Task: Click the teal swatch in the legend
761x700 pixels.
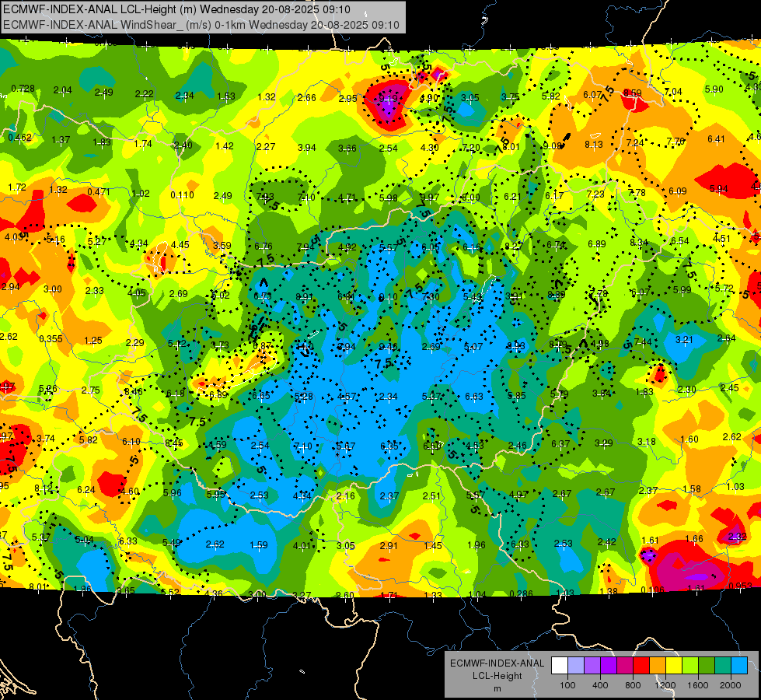Action: [723, 665]
